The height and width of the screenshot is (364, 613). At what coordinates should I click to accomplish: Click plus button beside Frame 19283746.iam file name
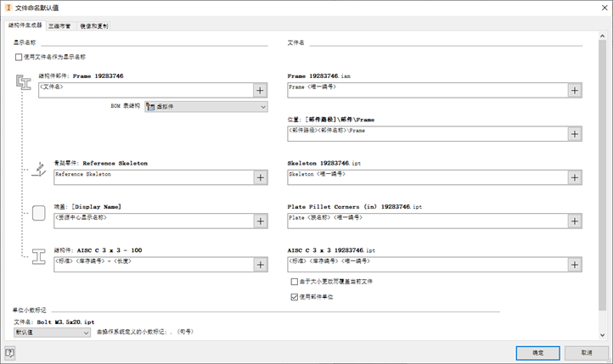(x=575, y=90)
